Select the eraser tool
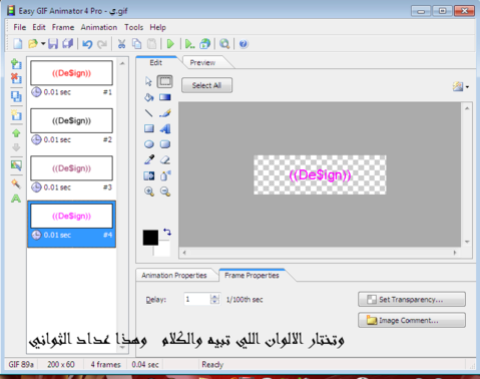480x379 pixels. (165, 160)
